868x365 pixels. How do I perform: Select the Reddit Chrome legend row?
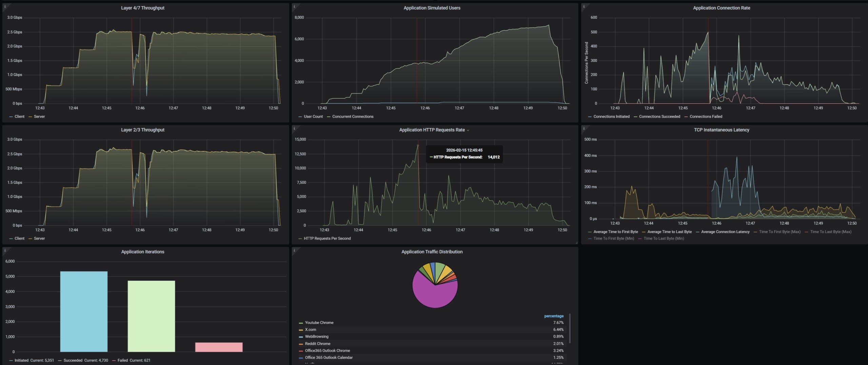317,344
